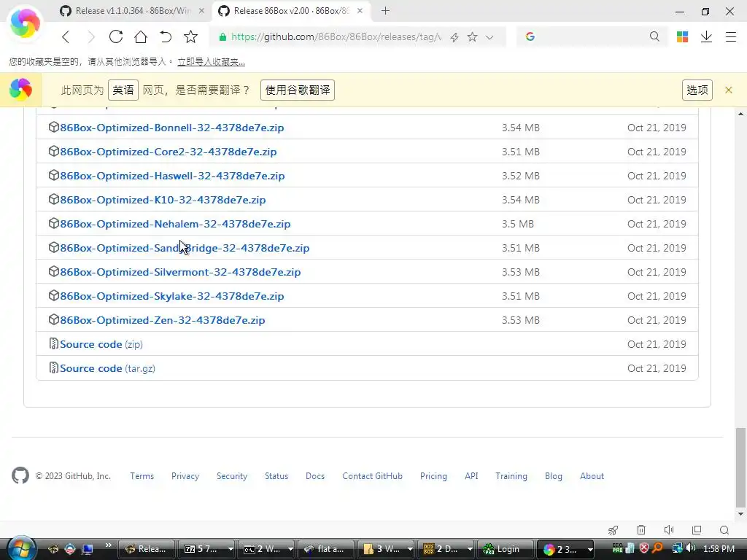Click the 英语 language button
Image resolution: width=747 pixels, height=560 pixels.
coord(123,90)
